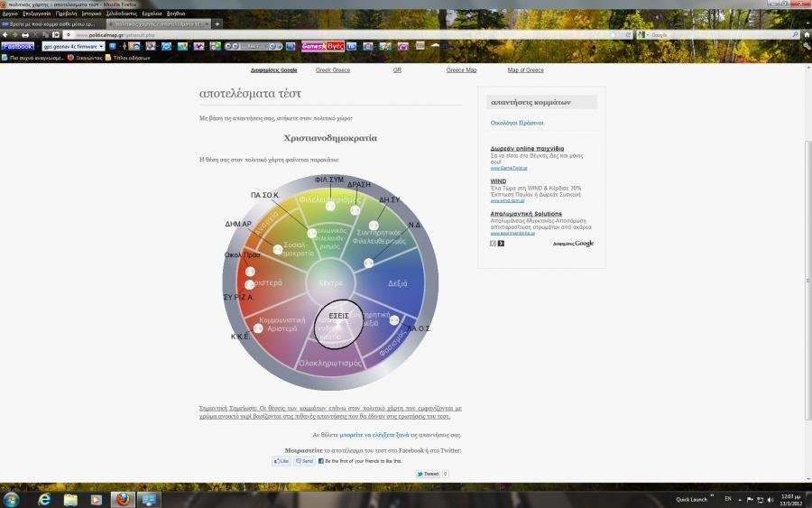Viewport: 812px width, 508px height.
Task: Open the Επεξεργασία menu
Action: coord(36,14)
